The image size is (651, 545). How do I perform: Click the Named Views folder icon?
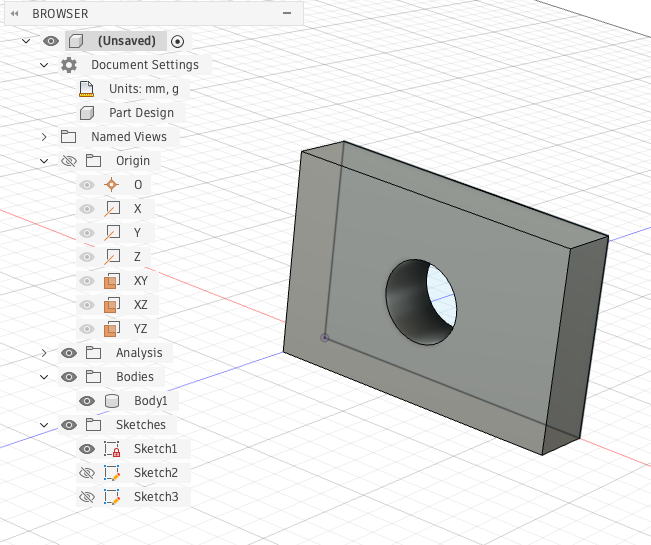coord(69,137)
